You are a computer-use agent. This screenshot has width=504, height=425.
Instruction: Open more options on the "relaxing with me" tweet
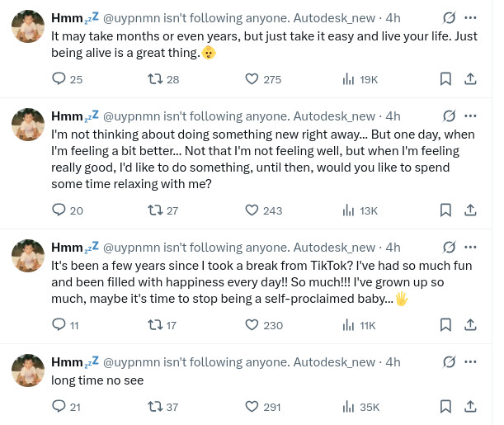coord(471,116)
